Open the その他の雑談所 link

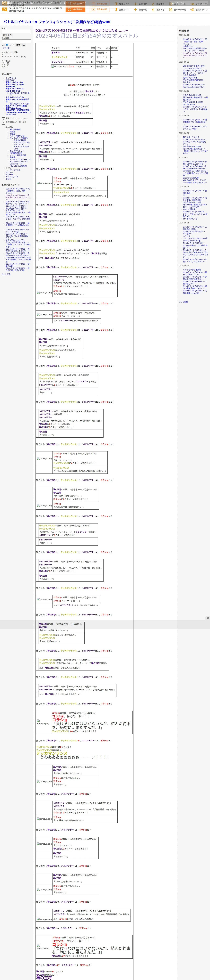coord(20,140)
